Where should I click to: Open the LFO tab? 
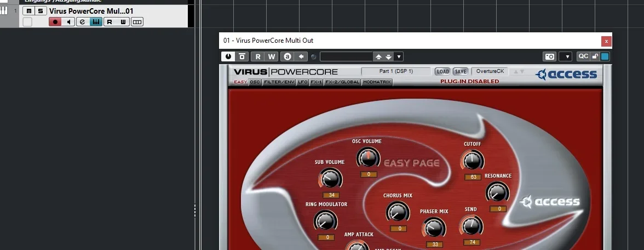coord(303,82)
